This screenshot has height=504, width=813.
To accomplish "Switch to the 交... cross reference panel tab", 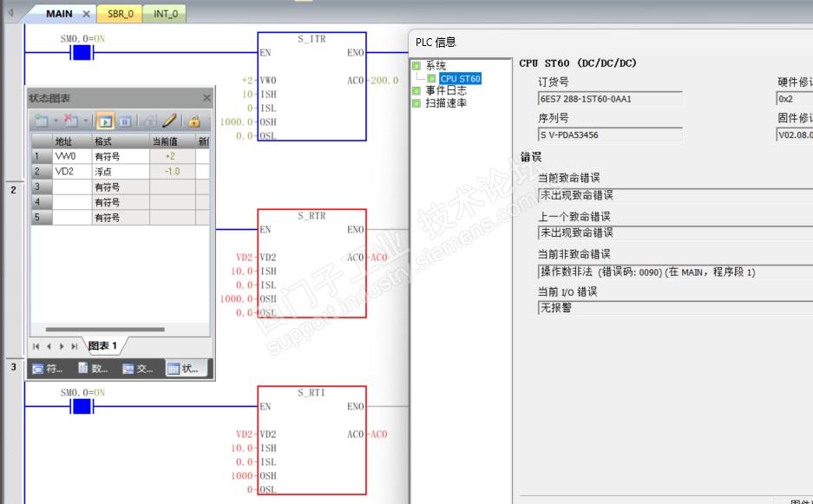I will coord(138,369).
